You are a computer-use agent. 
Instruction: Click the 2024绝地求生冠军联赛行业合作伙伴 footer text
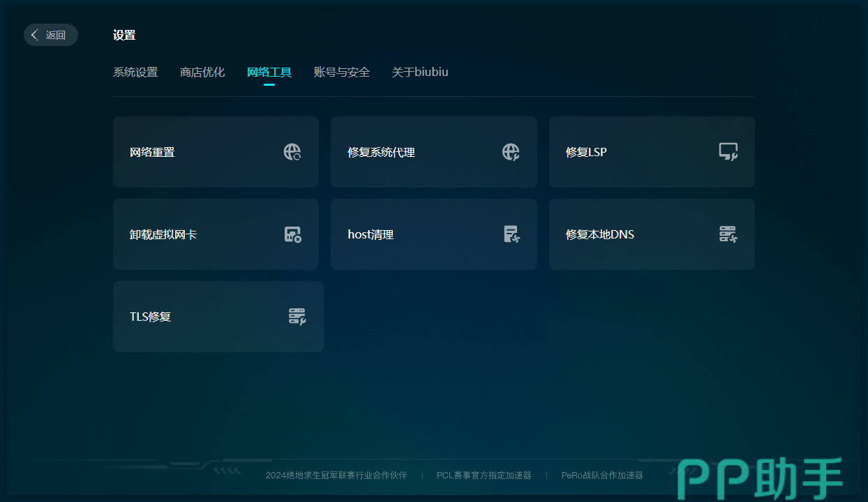[x=336, y=476]
